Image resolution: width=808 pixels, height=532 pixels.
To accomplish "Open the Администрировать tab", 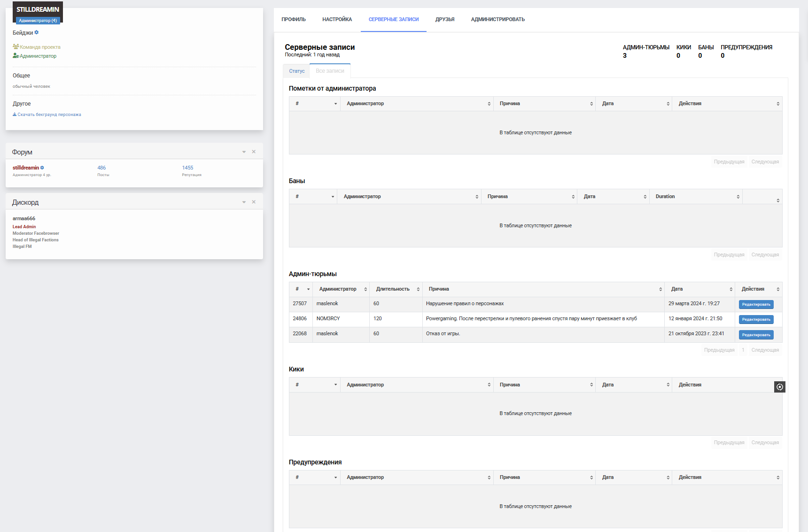I will (x=498, y=19).
